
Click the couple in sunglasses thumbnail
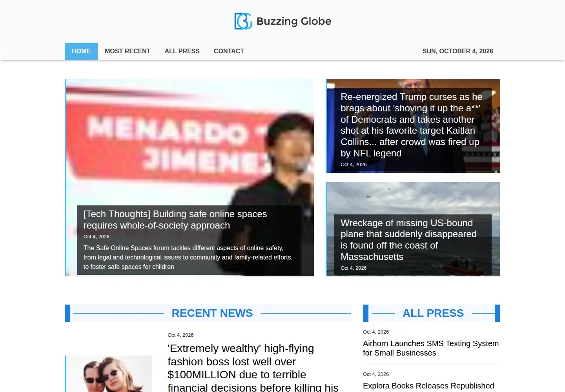108,374
